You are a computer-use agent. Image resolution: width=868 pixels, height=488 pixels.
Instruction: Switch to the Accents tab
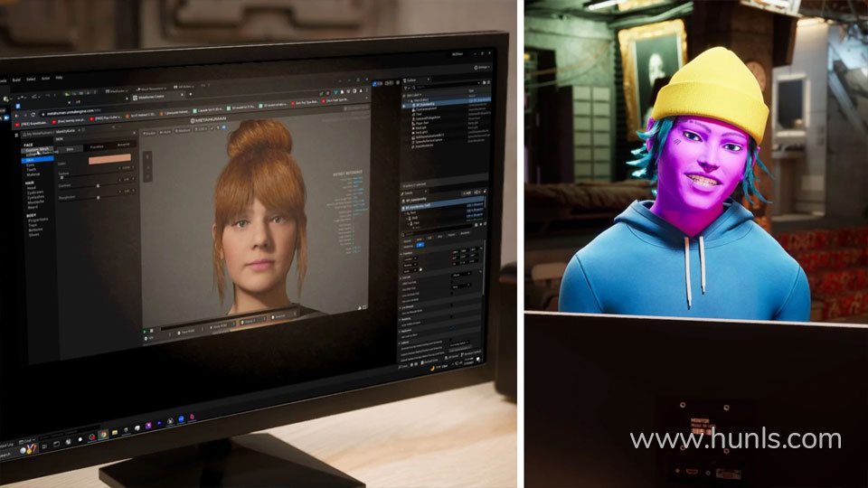coord(123,145)
